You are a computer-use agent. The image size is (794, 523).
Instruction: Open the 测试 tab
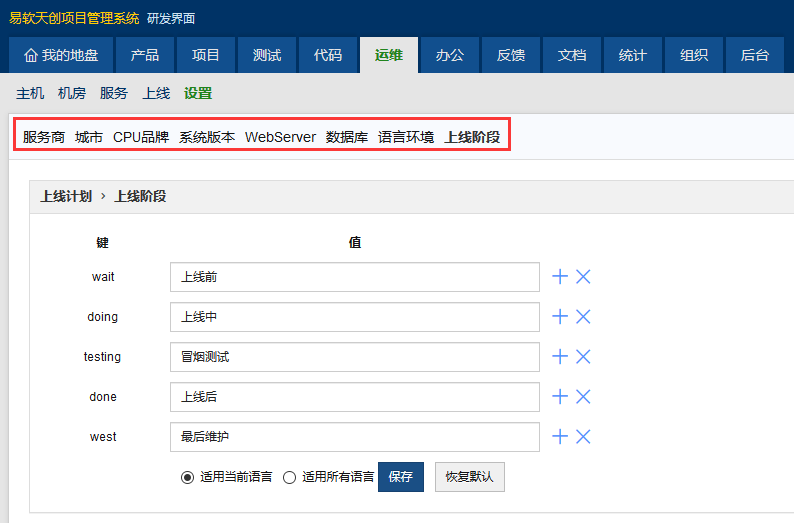click(x=267, y=55)
